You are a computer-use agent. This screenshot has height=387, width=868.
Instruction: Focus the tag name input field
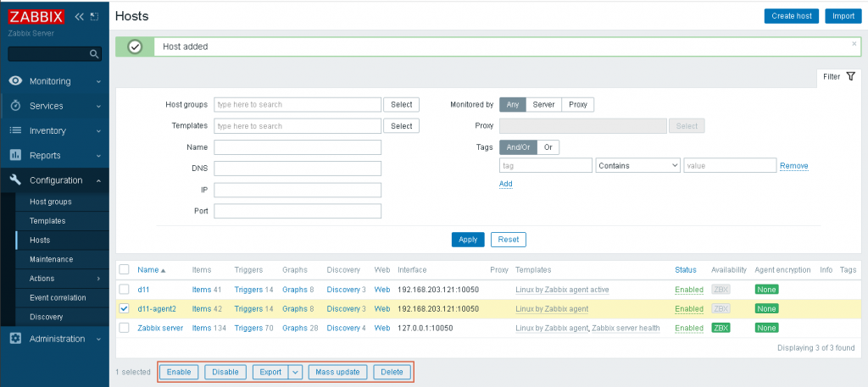point(546,165)
